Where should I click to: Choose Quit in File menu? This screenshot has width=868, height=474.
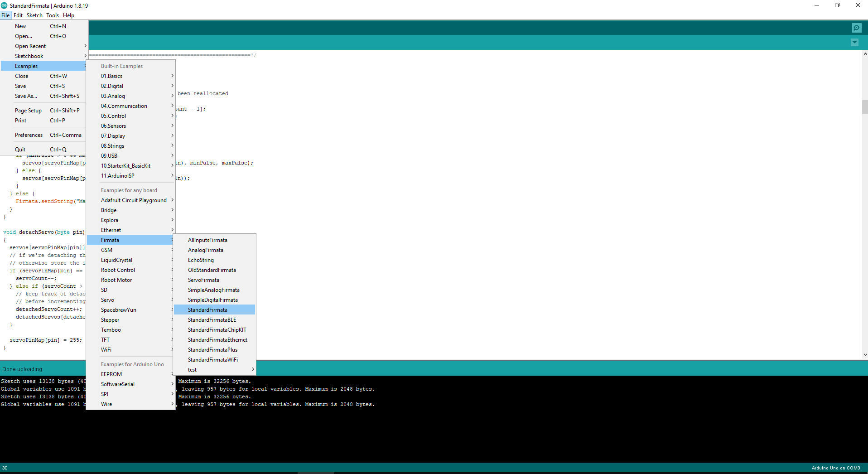pos(44,150)
